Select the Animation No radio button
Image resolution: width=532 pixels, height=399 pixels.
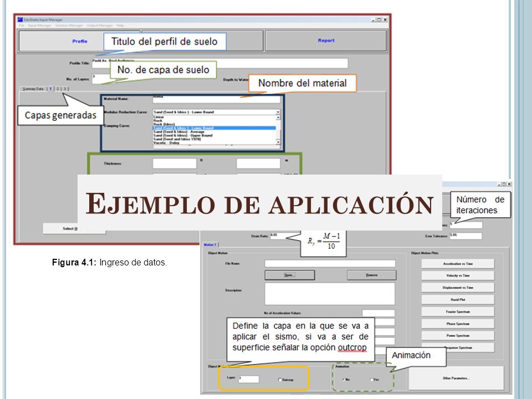coord(344,380)
